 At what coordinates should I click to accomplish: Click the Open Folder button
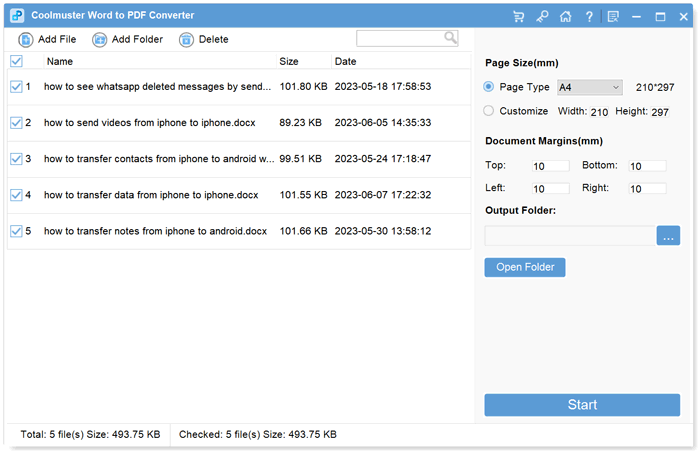[525, 267]
